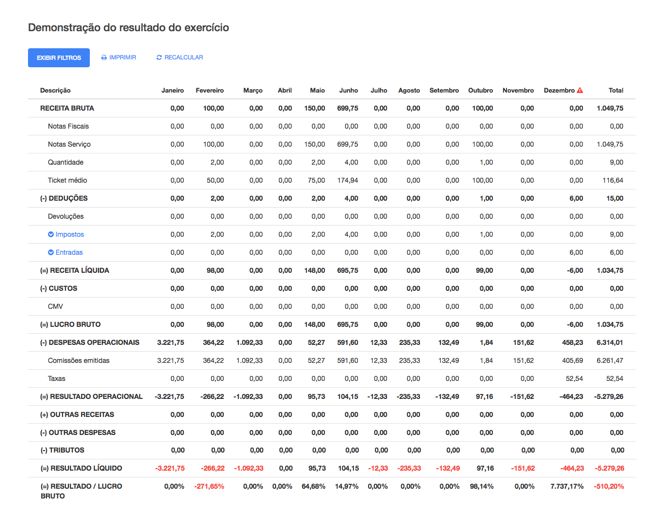
Task: Click the refresh icon beside Recalcular
Action: [159, 58]
